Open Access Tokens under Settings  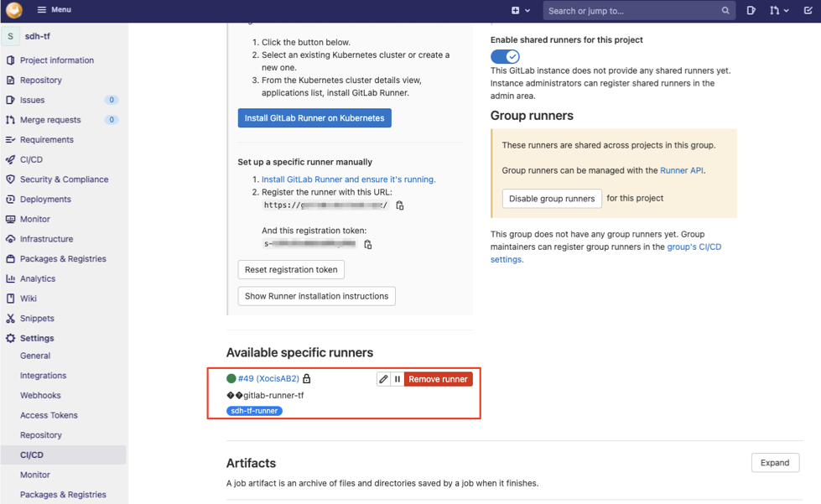(49, 416)
